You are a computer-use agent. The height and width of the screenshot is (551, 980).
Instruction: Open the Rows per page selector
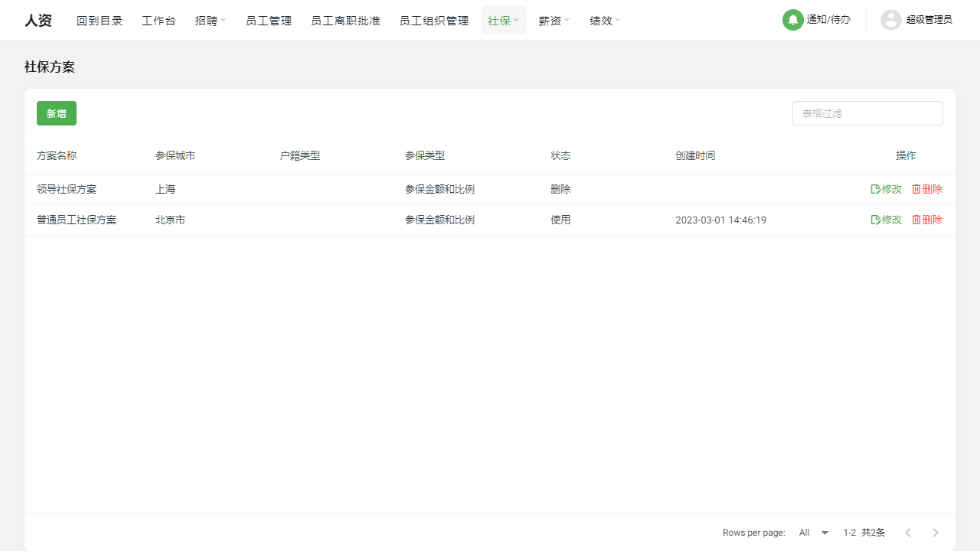[x=813, y=532]
